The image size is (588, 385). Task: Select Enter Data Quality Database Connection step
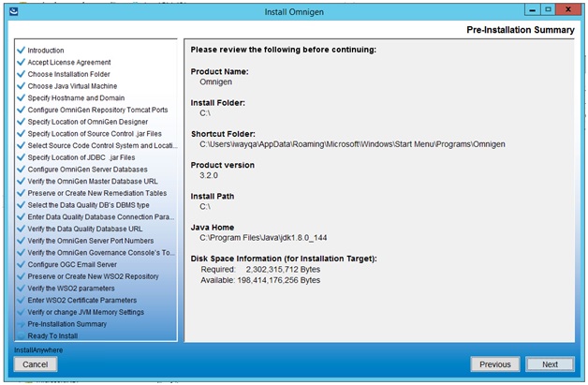tap(101, 217)
